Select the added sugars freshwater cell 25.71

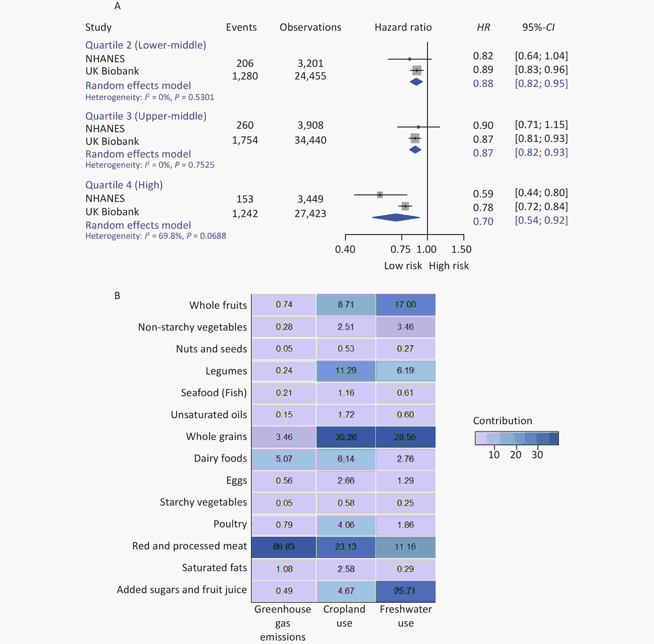click(x=405, y=591)
